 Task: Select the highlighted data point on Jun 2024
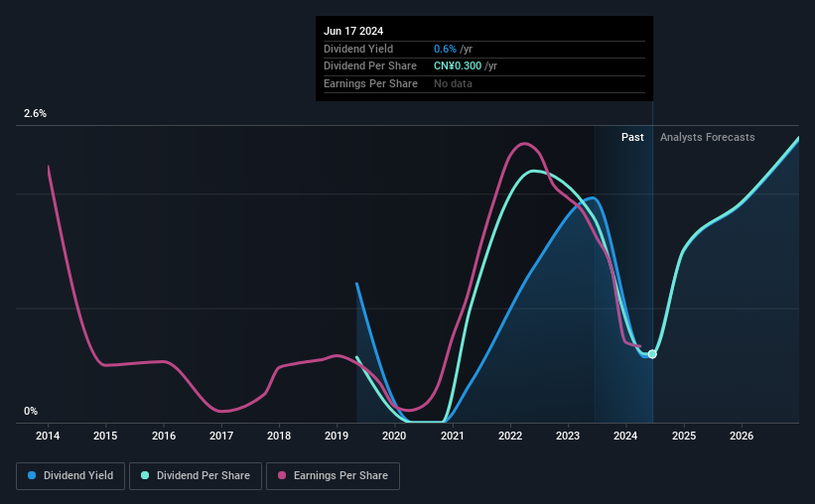(x=652, y=354)
